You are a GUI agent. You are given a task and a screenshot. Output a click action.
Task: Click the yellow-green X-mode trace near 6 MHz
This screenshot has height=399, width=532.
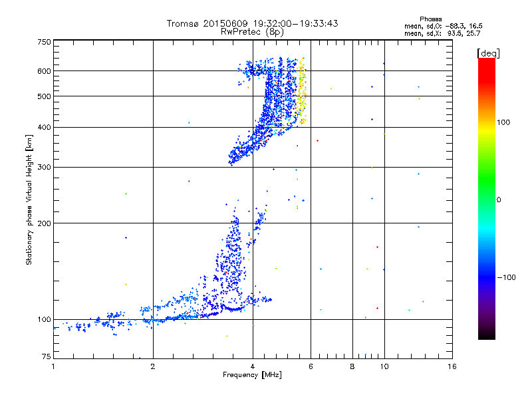(302, 92)
